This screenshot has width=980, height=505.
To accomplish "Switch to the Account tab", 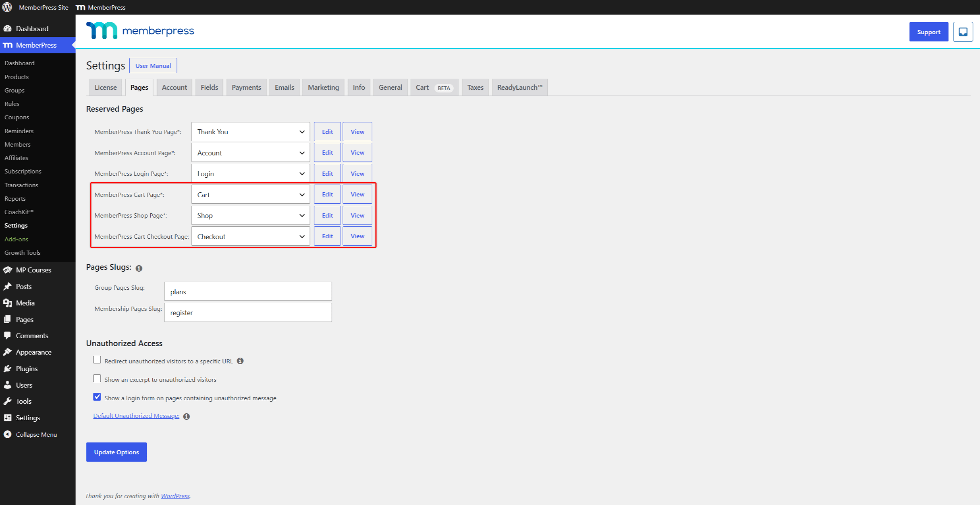I will 174,87.
